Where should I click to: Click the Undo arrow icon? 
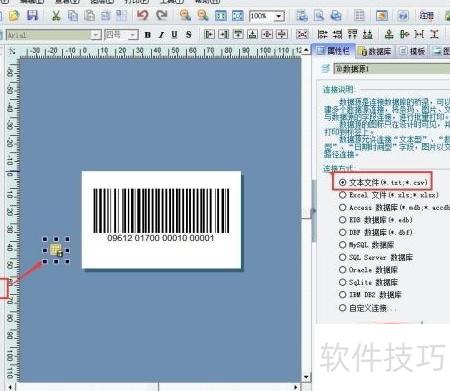coord(143,15)
